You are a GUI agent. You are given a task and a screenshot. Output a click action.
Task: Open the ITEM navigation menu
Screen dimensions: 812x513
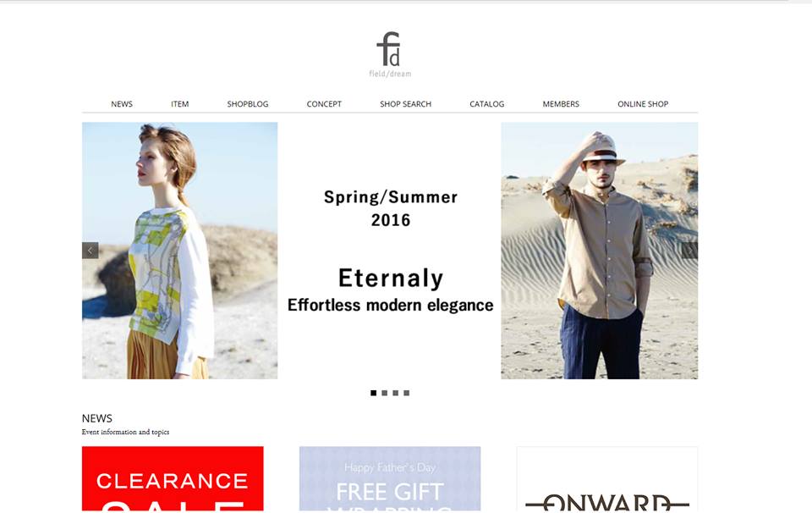pos(179,103)
